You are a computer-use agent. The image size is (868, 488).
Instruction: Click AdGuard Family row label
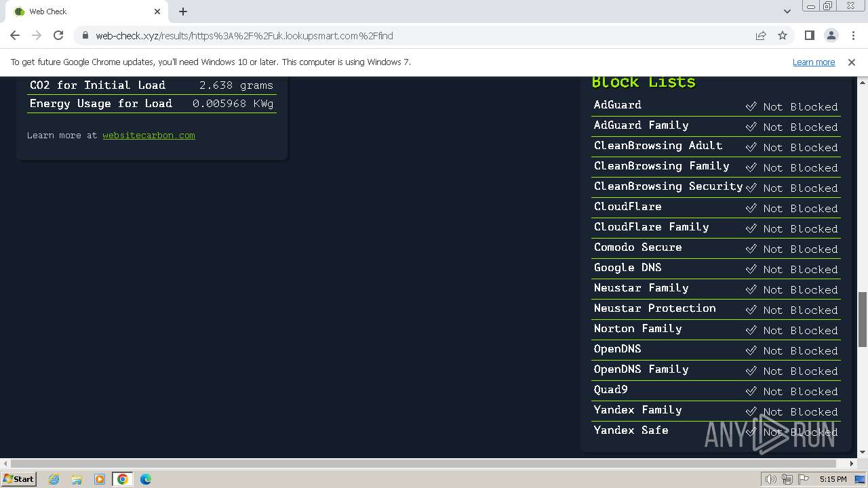coord(642,125)
